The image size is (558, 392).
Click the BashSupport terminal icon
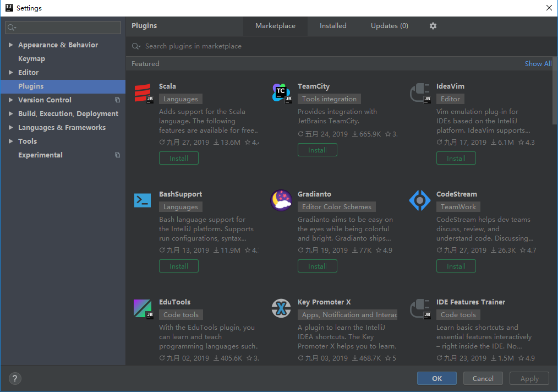coord(143,200)
